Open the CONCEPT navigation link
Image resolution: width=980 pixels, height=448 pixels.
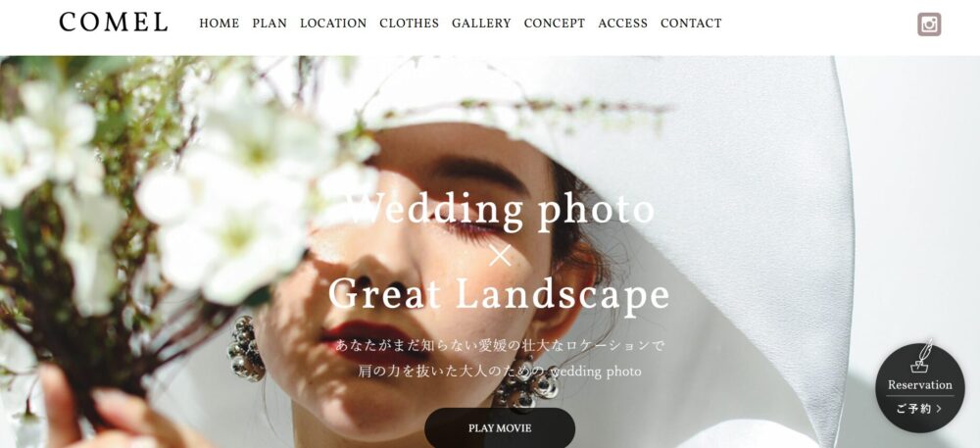tap(555, 24)
